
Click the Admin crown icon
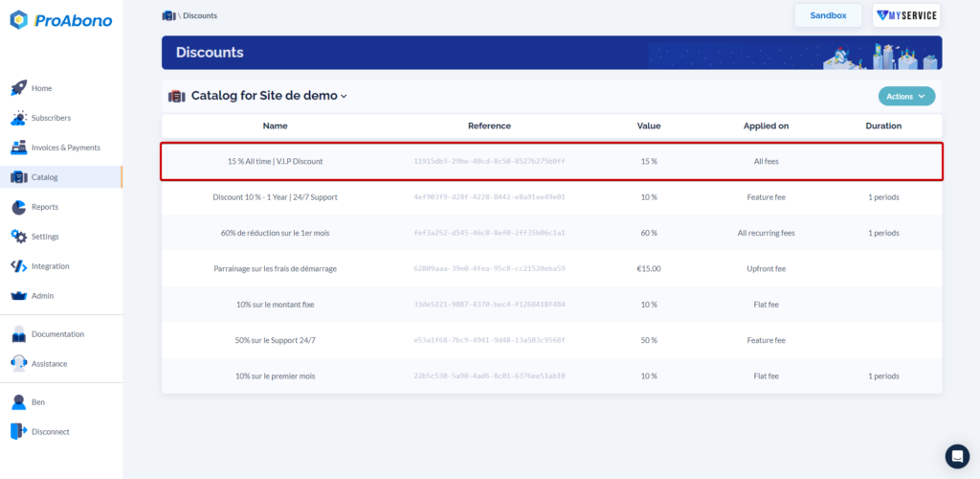[x=19, y=296]
